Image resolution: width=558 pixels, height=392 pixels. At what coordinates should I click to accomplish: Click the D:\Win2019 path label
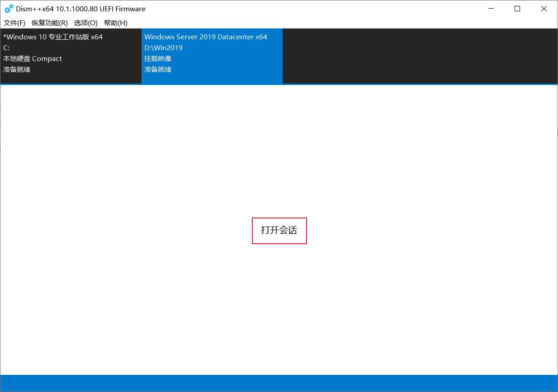(163, 47)
